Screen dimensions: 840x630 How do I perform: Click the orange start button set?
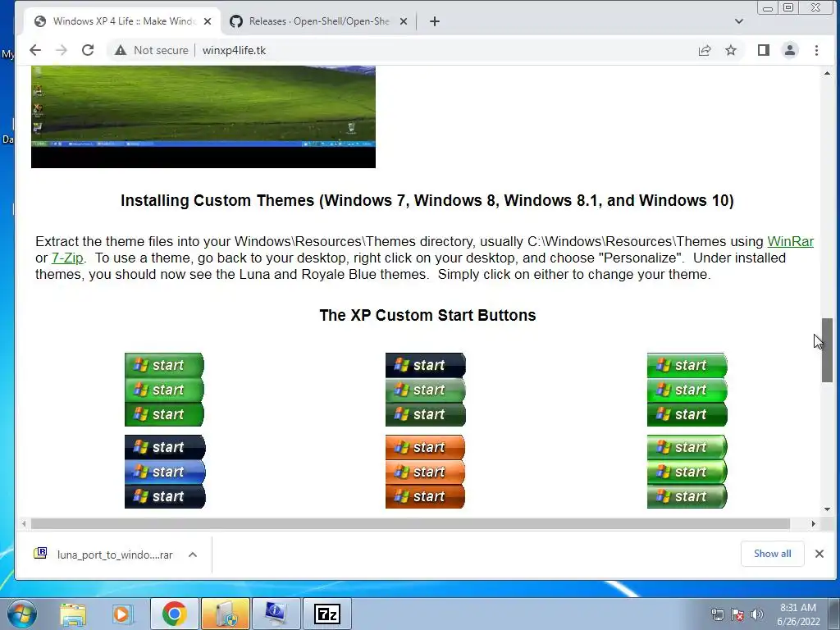(x=426, y=472)
